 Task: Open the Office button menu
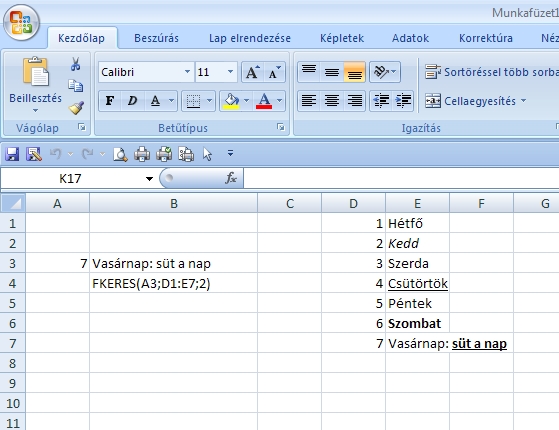pyautogui.click(x=21, y=22)
